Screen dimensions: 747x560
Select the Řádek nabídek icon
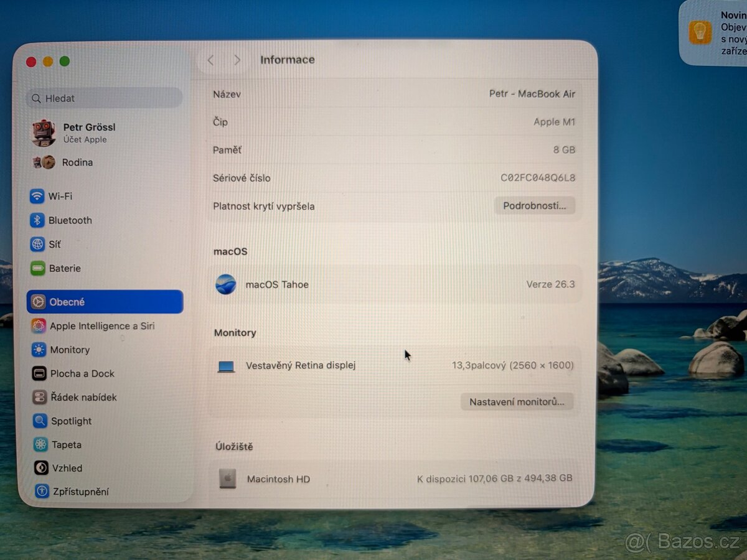click(40, 397)
